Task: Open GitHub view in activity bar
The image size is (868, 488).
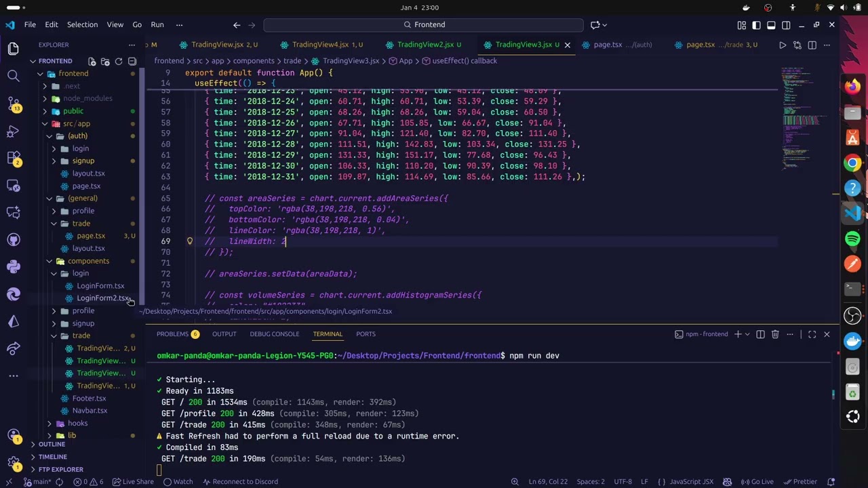Action: pyautogui.click(x=14, y=240)
